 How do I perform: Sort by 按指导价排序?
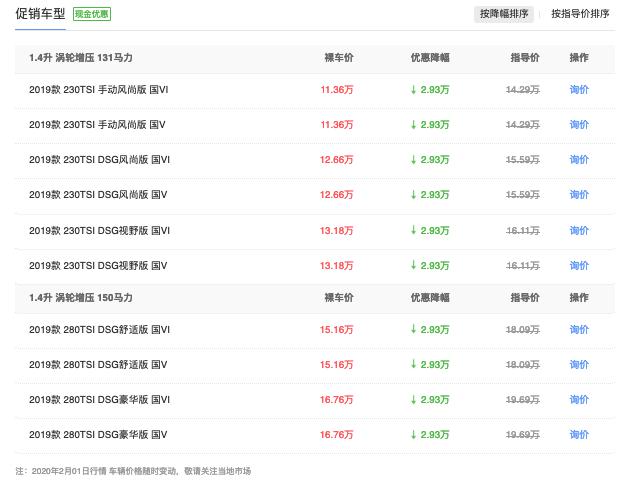[x=580, y=14]
